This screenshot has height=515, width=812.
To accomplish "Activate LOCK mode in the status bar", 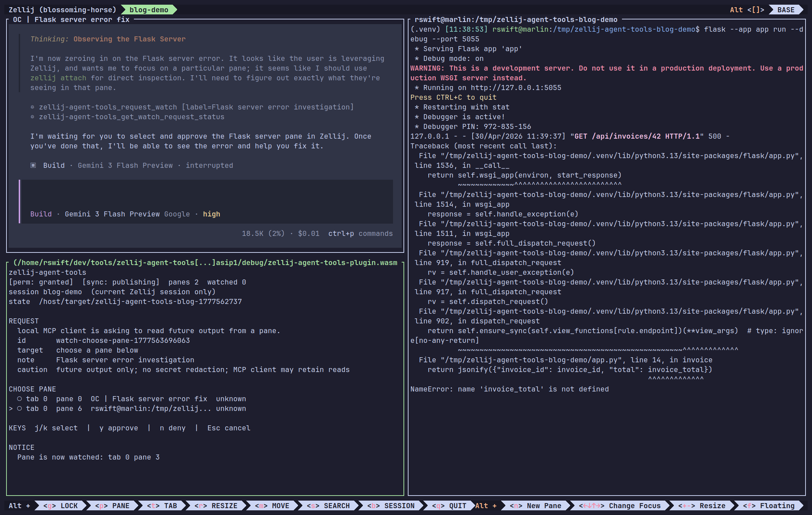I will (x=60, y=506).
